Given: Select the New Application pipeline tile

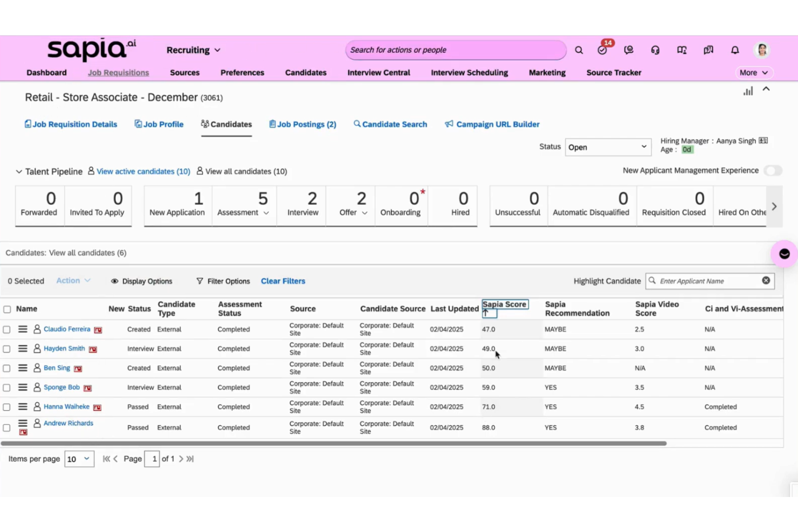Looking at the screenshot, I should coord(177,205).
